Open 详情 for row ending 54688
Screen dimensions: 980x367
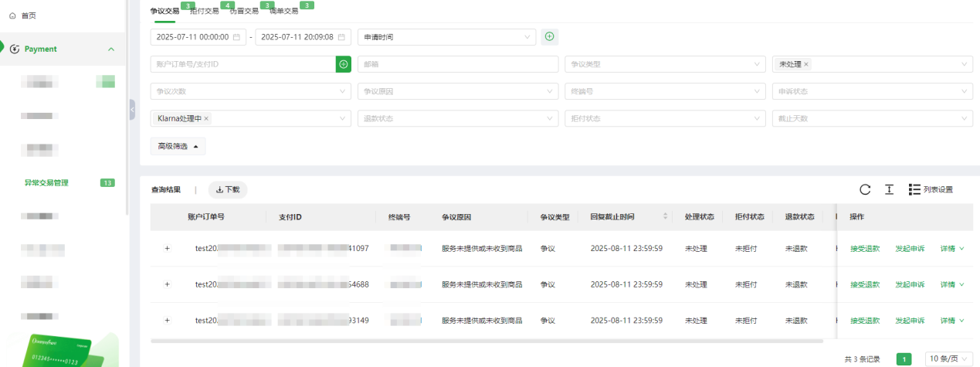[x=951, y=284]
